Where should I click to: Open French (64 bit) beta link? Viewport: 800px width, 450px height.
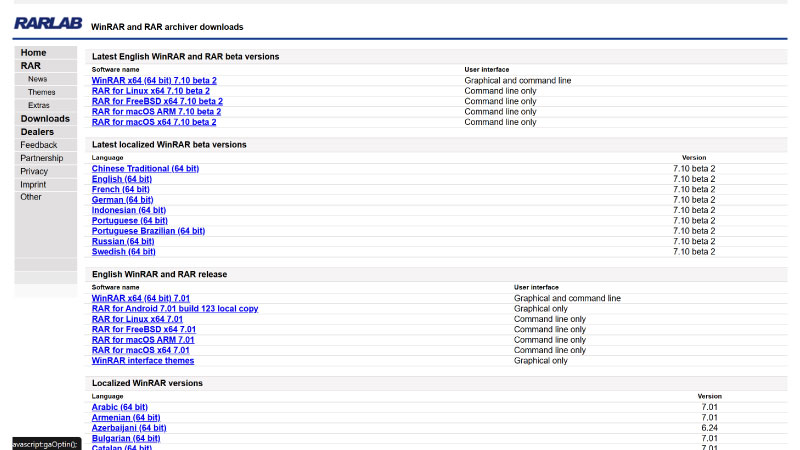(x=120, y=189)
